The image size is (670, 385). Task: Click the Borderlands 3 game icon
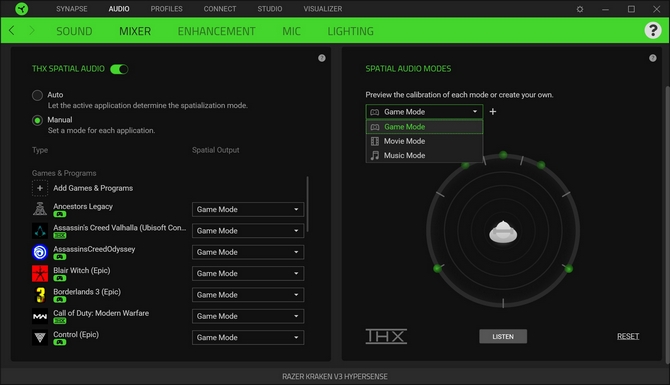pos(40,295)
